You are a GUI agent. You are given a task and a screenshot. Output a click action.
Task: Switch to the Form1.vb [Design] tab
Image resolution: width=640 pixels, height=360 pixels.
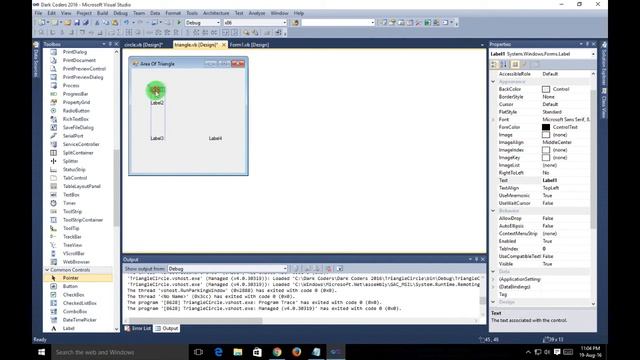click(x=249, y=45)
